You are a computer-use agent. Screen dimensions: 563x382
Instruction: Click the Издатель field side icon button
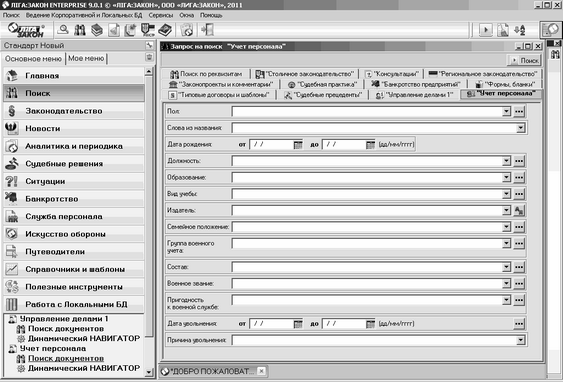[x=519, y=210]
